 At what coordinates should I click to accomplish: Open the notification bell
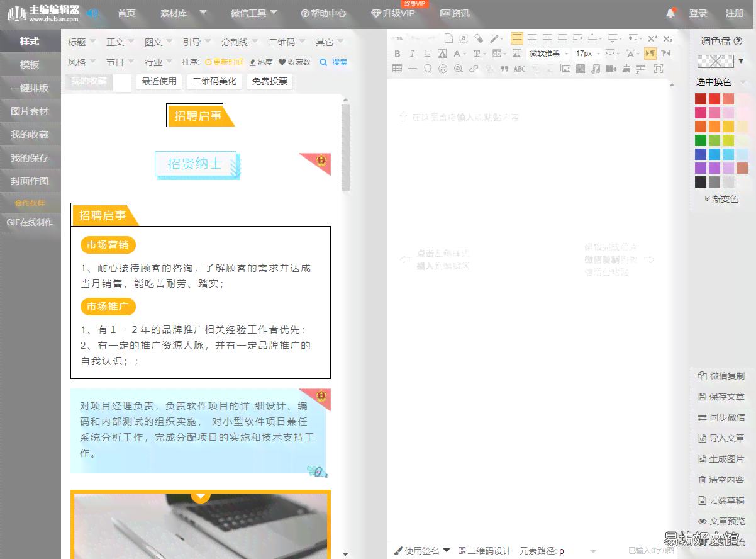(x=671, y=13)
